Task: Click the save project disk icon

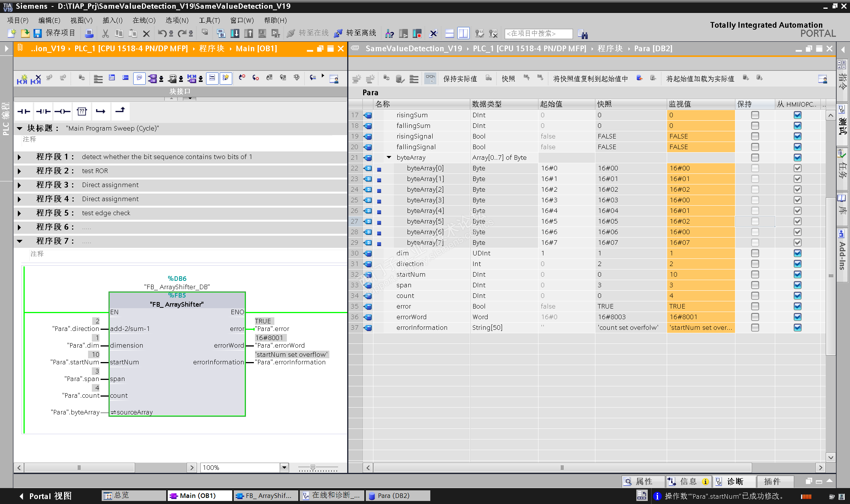Action: click(37, 33)
